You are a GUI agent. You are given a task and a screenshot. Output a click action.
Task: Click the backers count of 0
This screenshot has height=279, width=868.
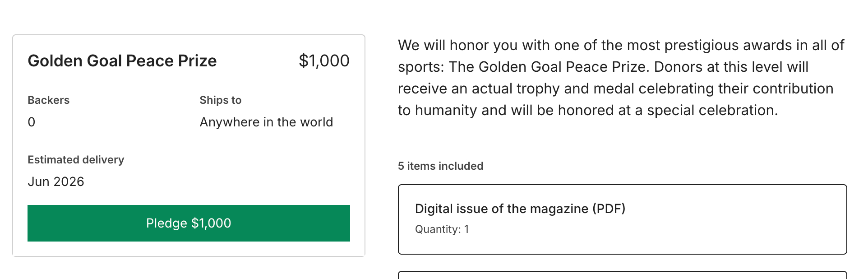coord(32,122)
